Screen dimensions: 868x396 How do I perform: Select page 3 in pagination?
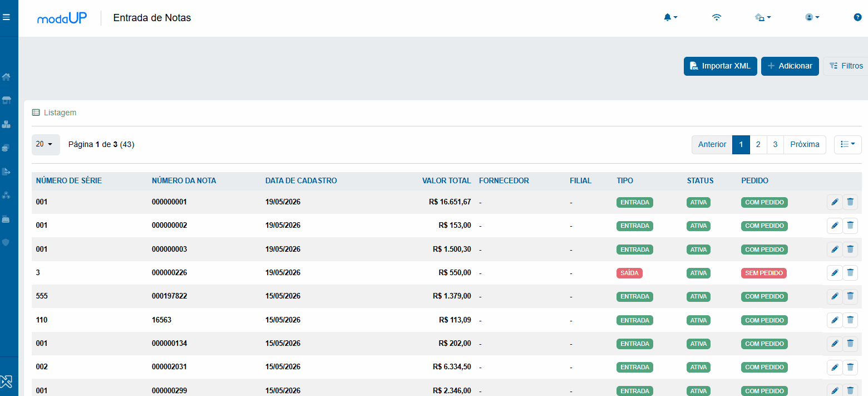776,144
